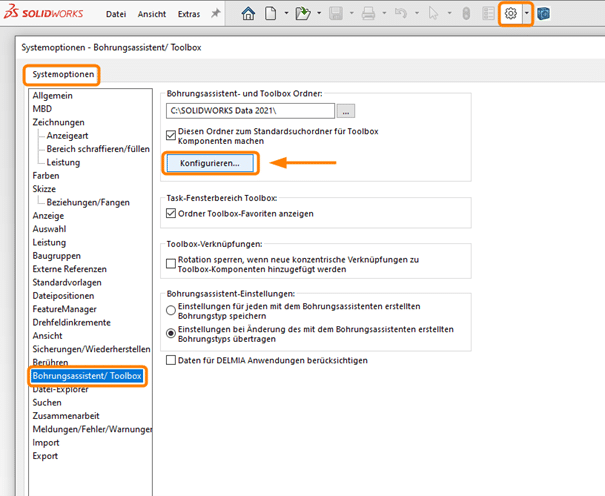The width and height of the screenshot is (605, 496).
Task: Expand the New document dropdown arrow
Action: coord(286,13)
